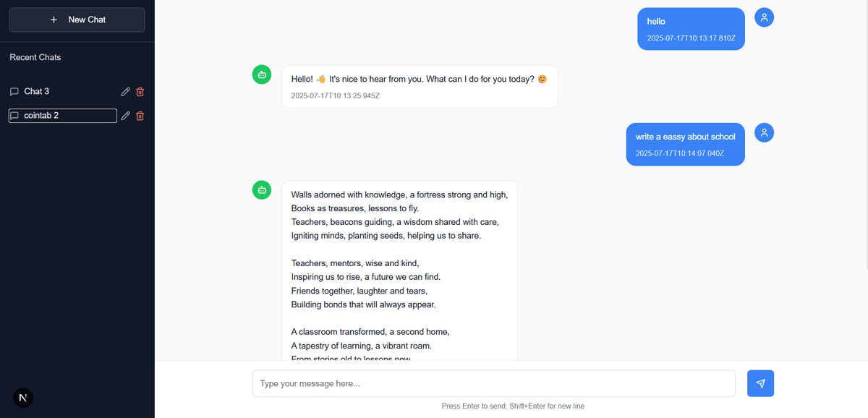Click the user avatar next to the essay request

(765, 132)
